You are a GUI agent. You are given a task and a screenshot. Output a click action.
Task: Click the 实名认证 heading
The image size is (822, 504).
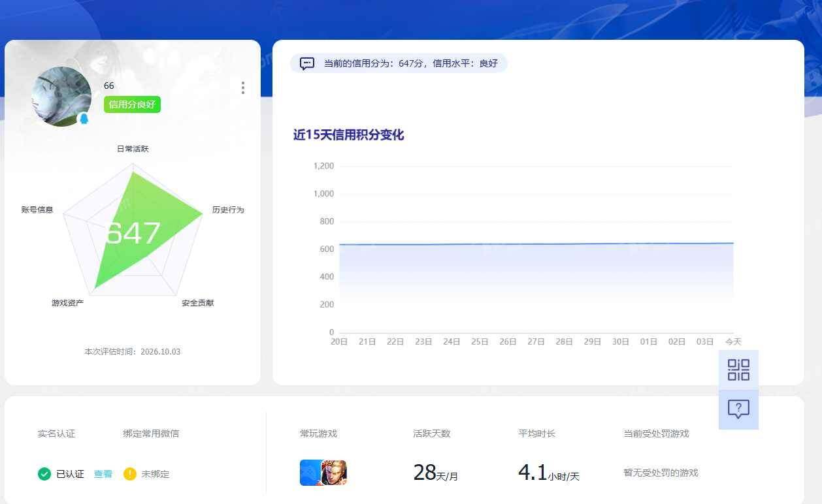[56, 433]
